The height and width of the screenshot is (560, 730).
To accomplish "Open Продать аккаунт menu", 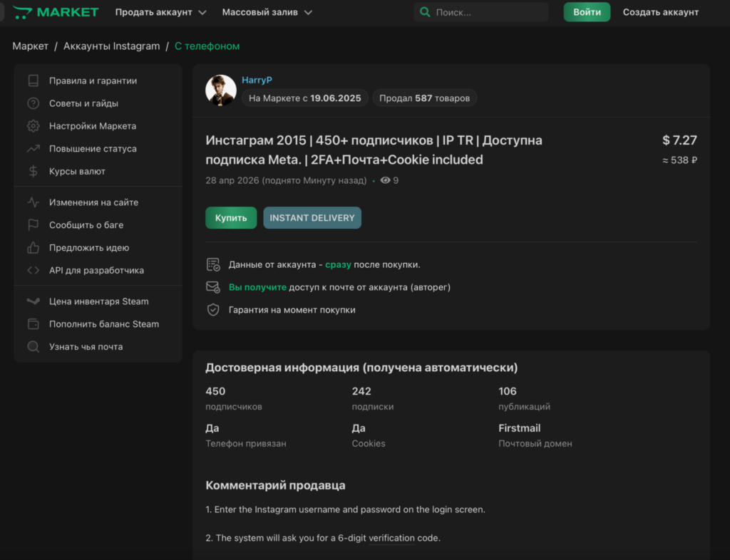I will [160, 12].
